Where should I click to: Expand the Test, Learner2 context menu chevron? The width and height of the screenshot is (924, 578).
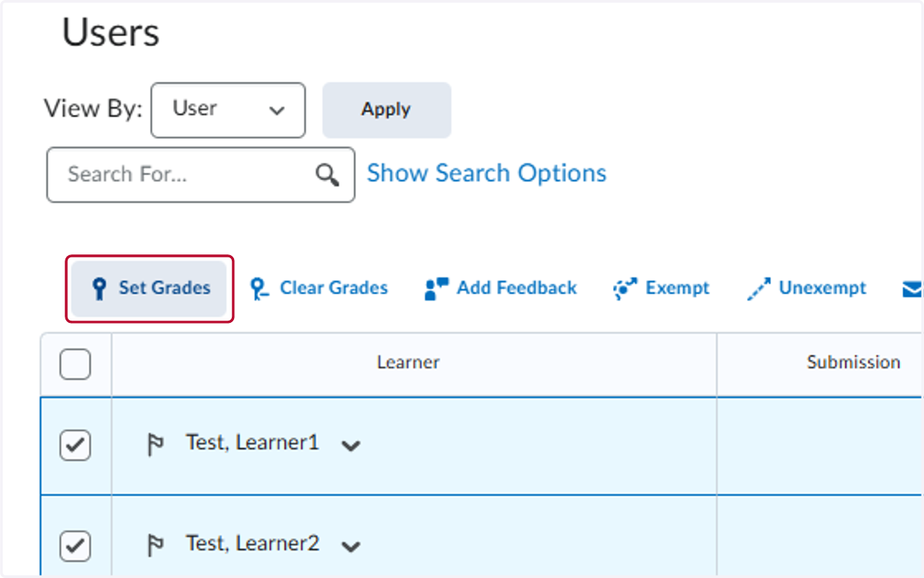click(x=351, y=547)
